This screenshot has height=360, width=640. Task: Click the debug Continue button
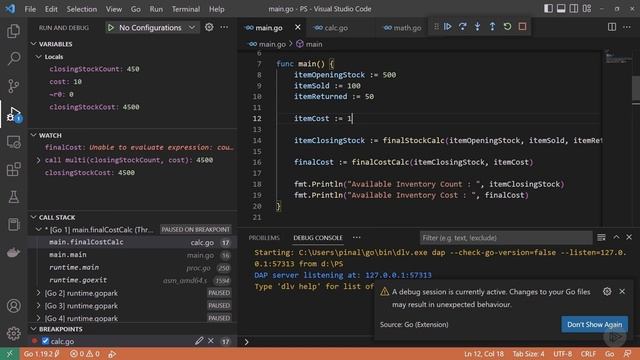447,27
